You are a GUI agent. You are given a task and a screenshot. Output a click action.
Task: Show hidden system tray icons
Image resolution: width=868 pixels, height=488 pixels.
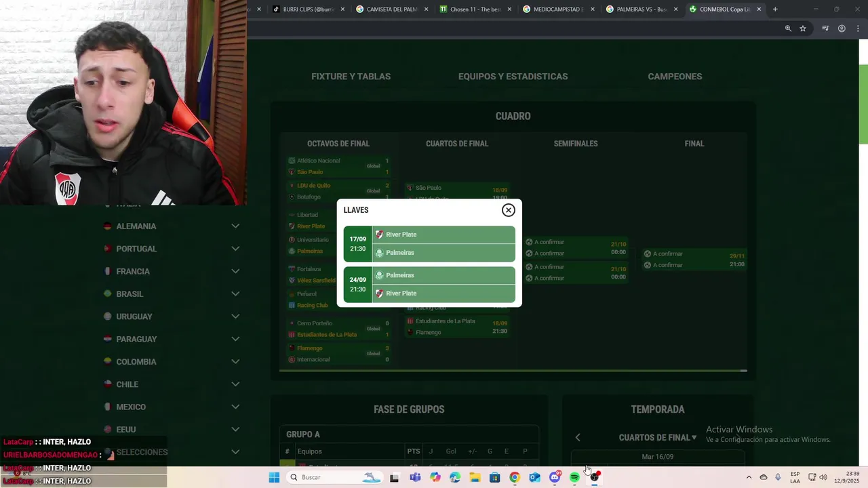tap(749, 477)
